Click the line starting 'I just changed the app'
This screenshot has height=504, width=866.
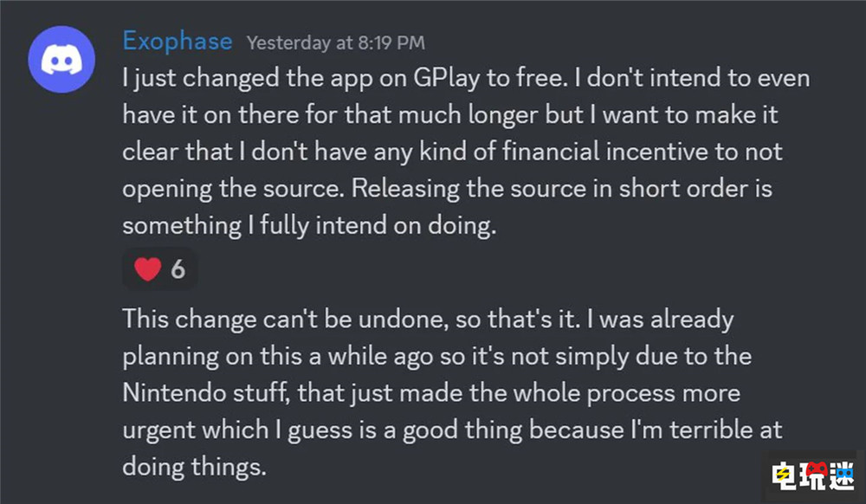coord(466,79)
